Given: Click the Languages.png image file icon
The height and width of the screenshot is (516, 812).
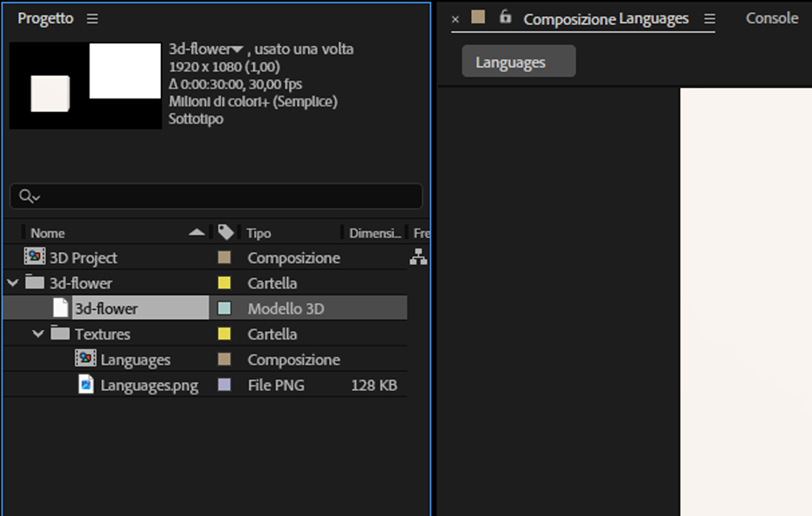Looking at the screenshot, I should click(86, 384).
